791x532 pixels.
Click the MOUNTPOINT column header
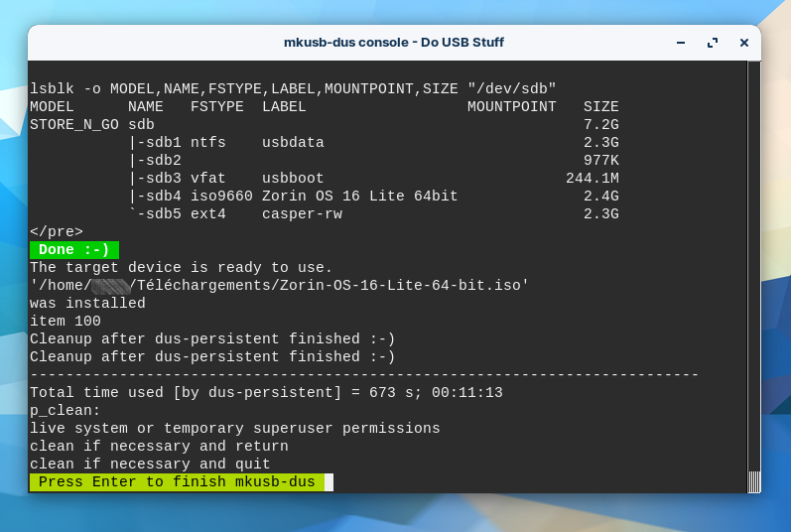click(x=512, y=107)
